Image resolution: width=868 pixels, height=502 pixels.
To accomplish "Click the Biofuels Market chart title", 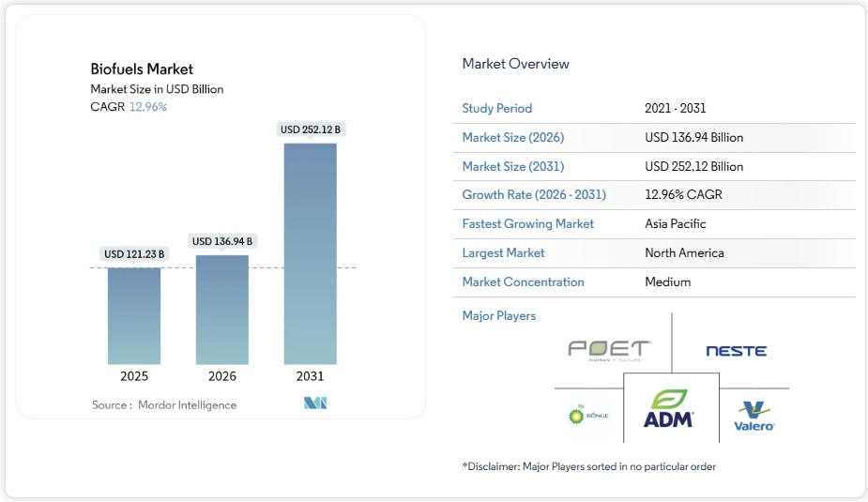I will pos(142,69).
